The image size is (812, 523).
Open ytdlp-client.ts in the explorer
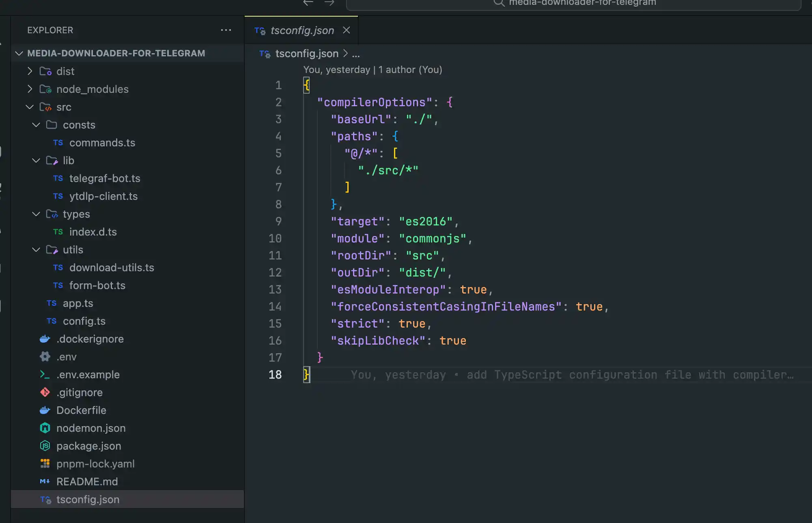[103, 196]
